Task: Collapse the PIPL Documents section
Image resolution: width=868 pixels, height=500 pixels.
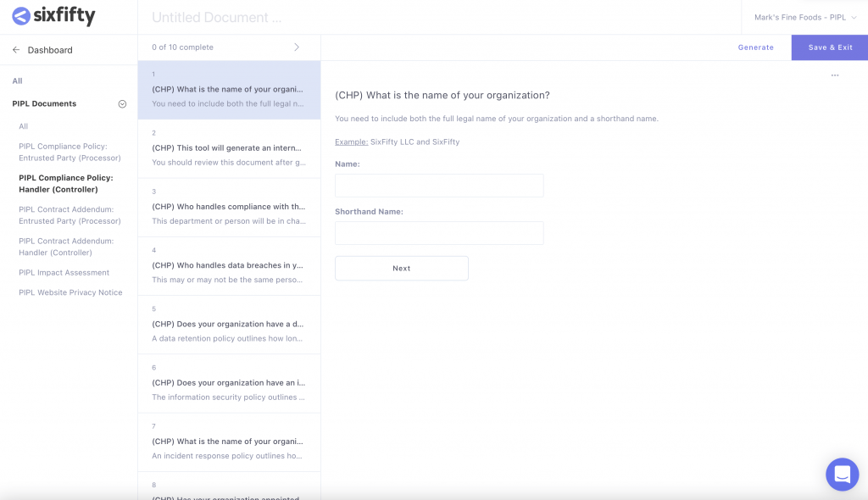Action: click(x=122, y=104)
